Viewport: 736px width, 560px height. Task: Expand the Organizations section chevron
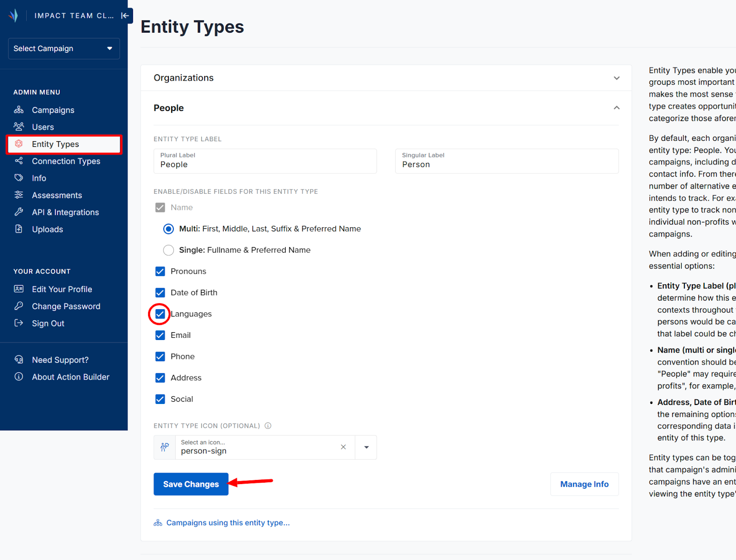tap(616, 78)
